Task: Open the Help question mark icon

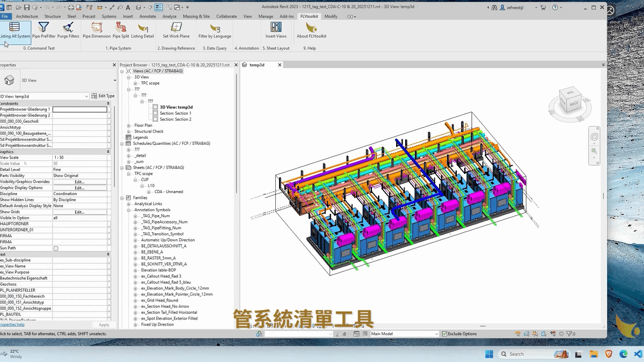Action: [x=554, y=8]
